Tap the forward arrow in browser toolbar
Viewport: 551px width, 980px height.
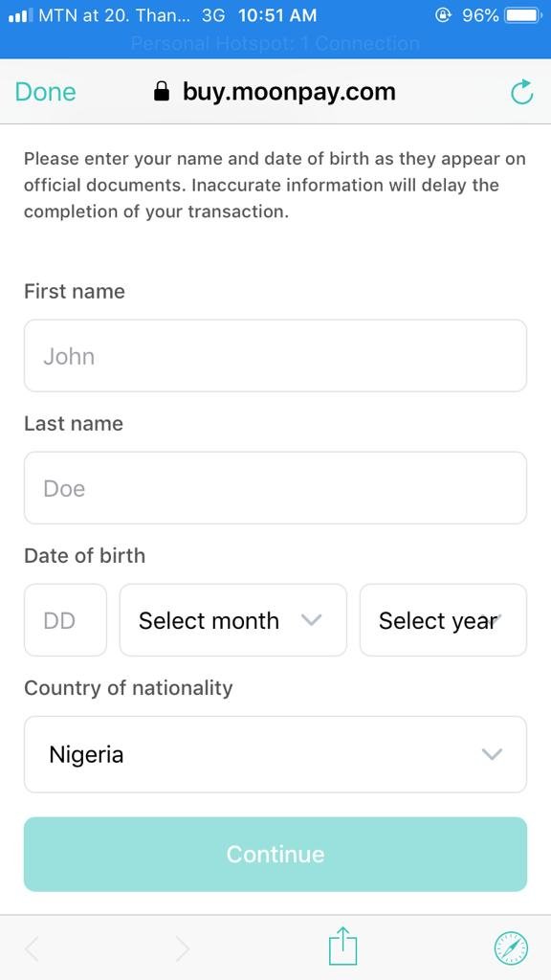coord(182,948)
